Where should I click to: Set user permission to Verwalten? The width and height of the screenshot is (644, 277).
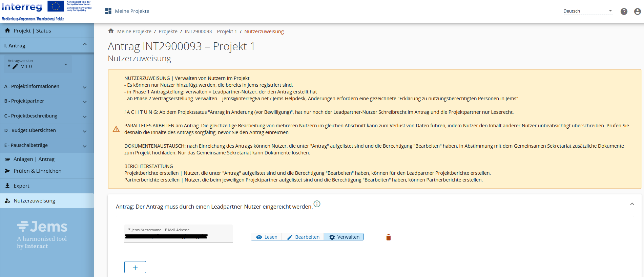pyautogui.click(x=344, y=237)
